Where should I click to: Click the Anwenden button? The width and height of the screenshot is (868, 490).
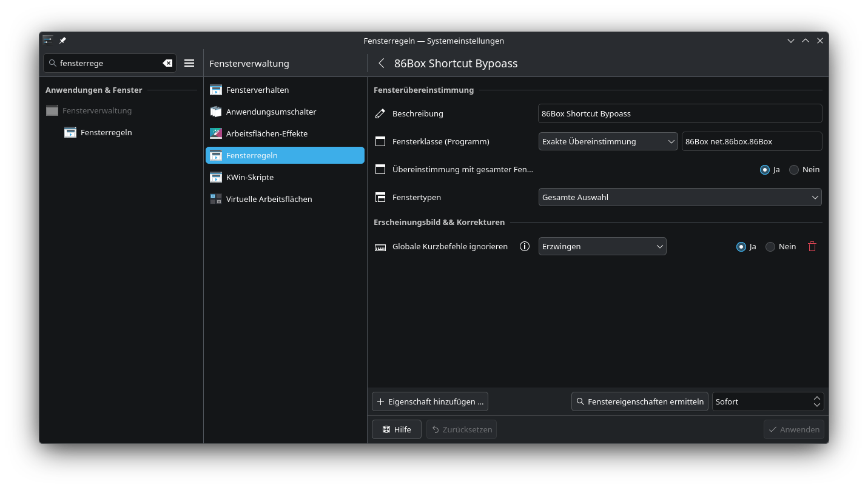794,429
